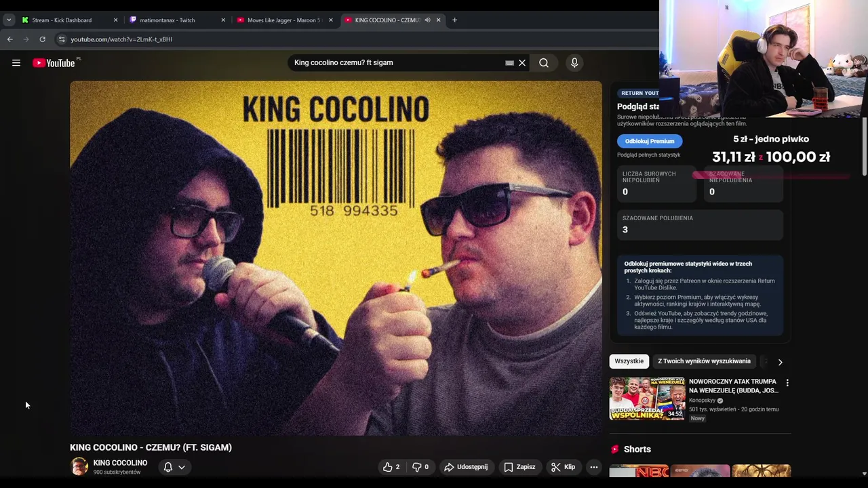The width and height of the screenshot is (868, 488).
Task: Open KING COCOLINO channel name link
Action: tap(120, 463)
